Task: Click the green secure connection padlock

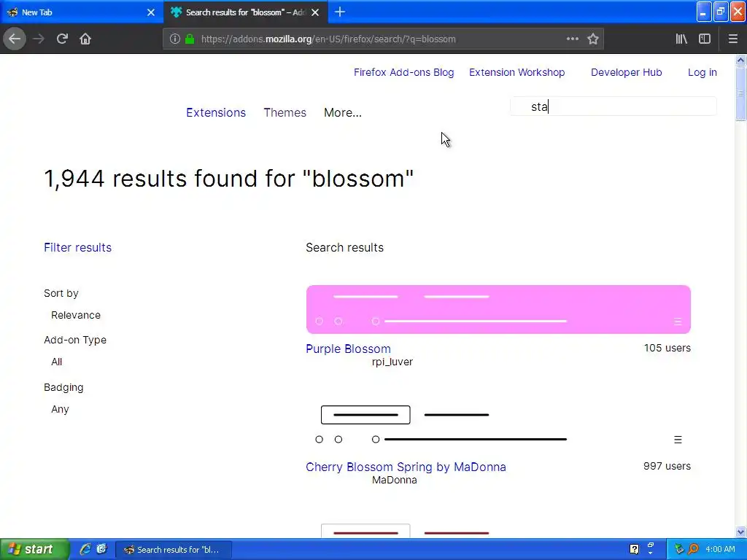Action: pyautogui.click(x=190, y=39)
